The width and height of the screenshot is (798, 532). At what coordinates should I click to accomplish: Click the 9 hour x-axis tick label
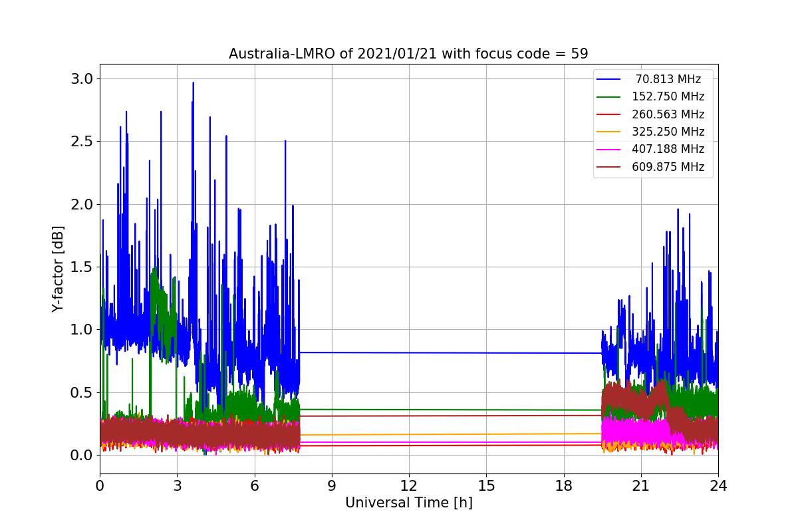tap(332, 485)
